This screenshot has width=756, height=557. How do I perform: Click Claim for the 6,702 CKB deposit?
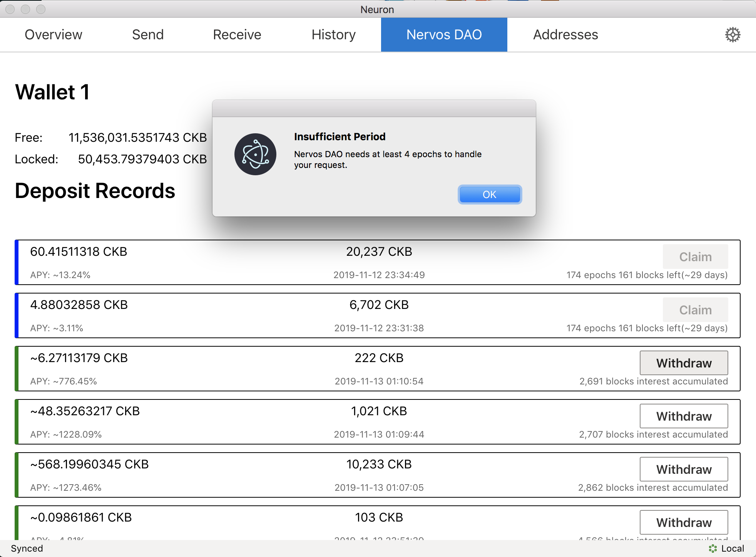tap(695, 310)
